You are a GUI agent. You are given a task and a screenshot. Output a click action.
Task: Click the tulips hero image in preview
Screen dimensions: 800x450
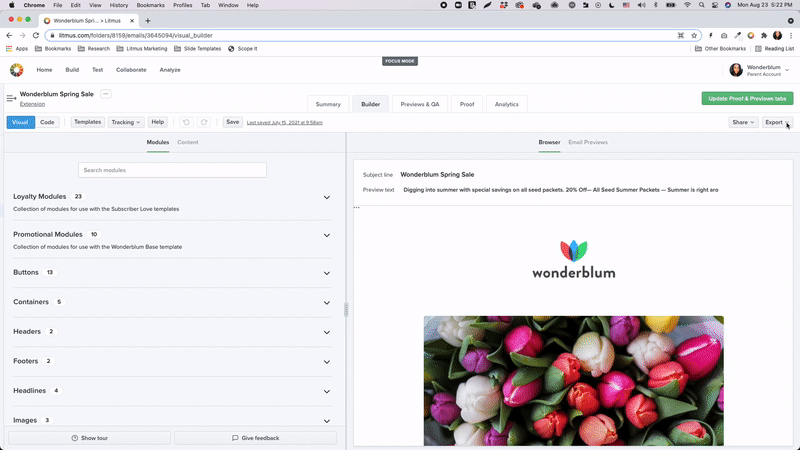click(x=573, y=381)
